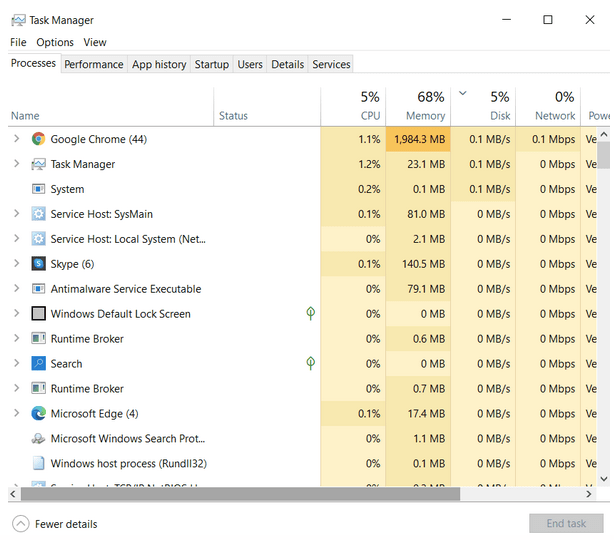Click the Service Host: SysMain gear icon
This screenshot has height=540, width=614.
pyautogui.click(x=38, y=214)
